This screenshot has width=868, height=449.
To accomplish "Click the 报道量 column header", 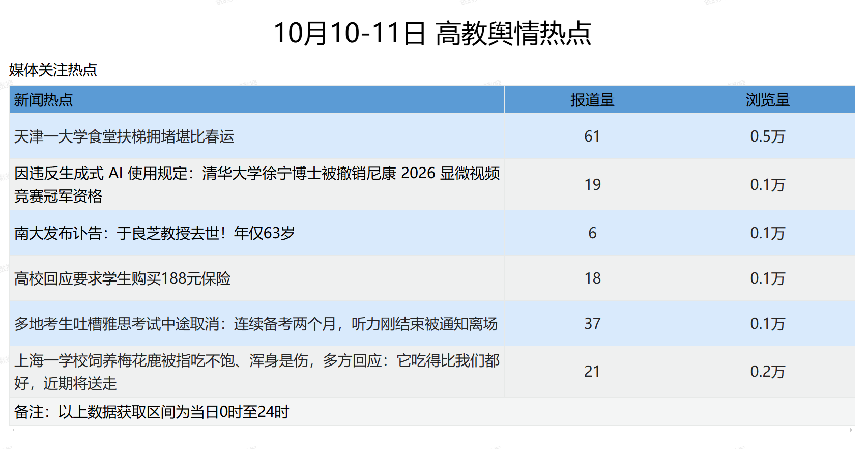I will (592, 100).
